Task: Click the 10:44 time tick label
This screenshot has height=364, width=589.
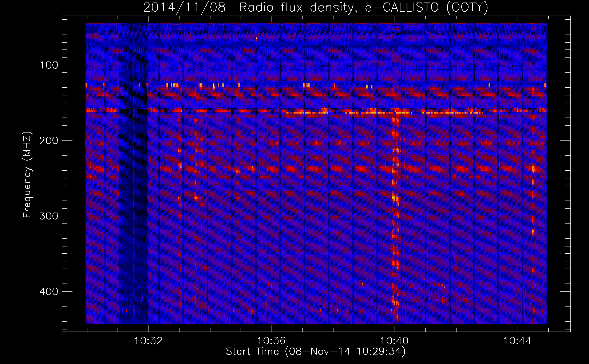Action: [x=517, y=341]
